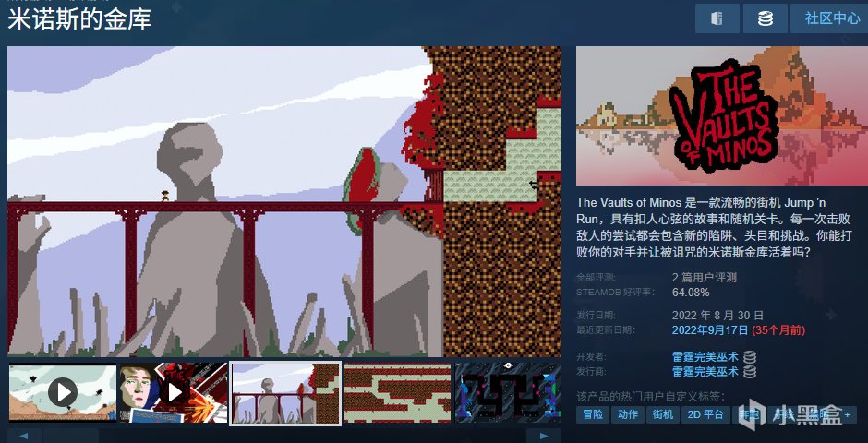
Task: Select the red brick maze screenshot thumbnail
Action: 397,392
